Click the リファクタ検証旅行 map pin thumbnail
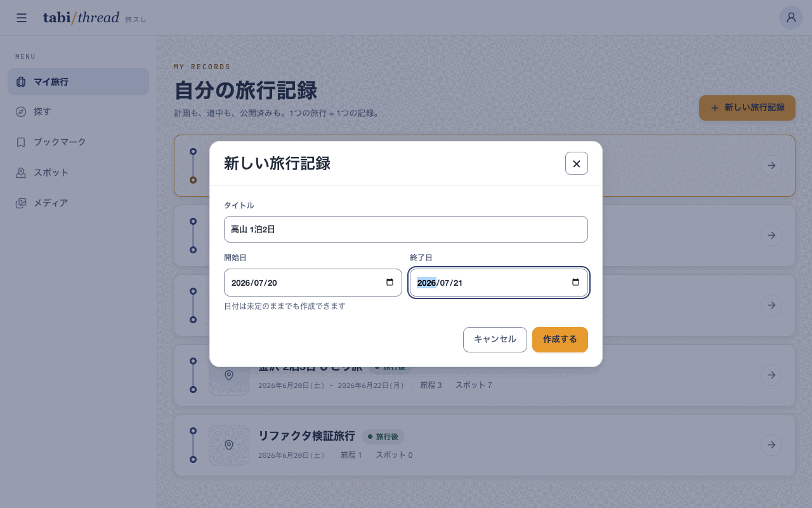This screenshot has height=508, width=812. tap(229, 445)
